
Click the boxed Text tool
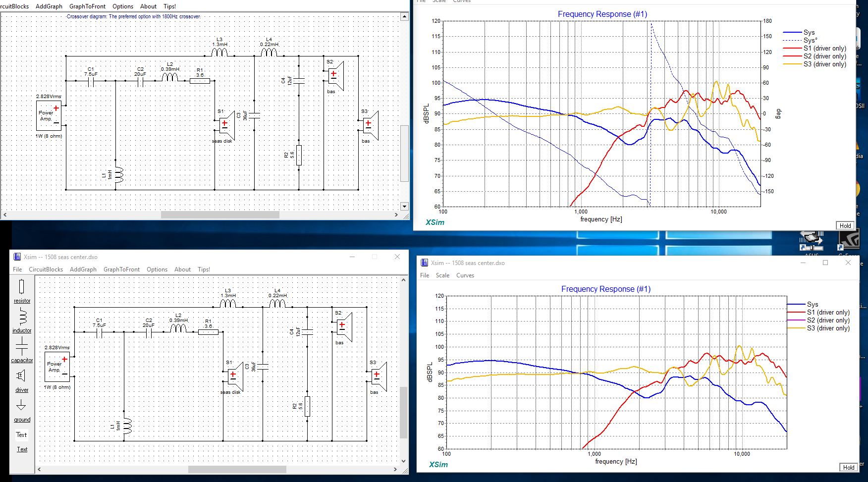tap(21, 435)
